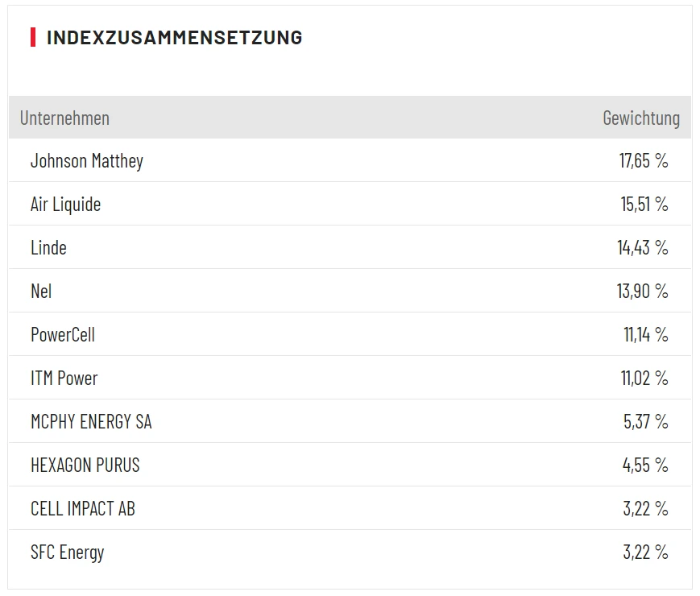
Task: Click the 15,51 % weighting value
Action: click(x=644, y=205)
